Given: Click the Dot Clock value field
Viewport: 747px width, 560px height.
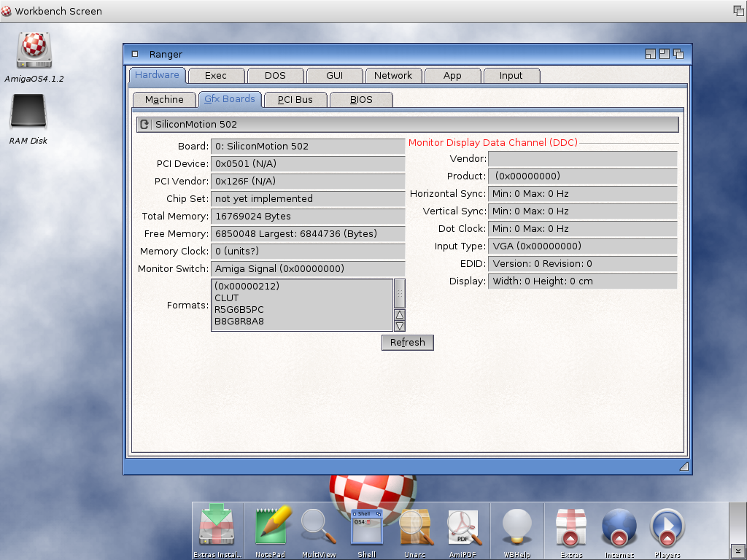Looking at the screenshot, I should (583, 228).
